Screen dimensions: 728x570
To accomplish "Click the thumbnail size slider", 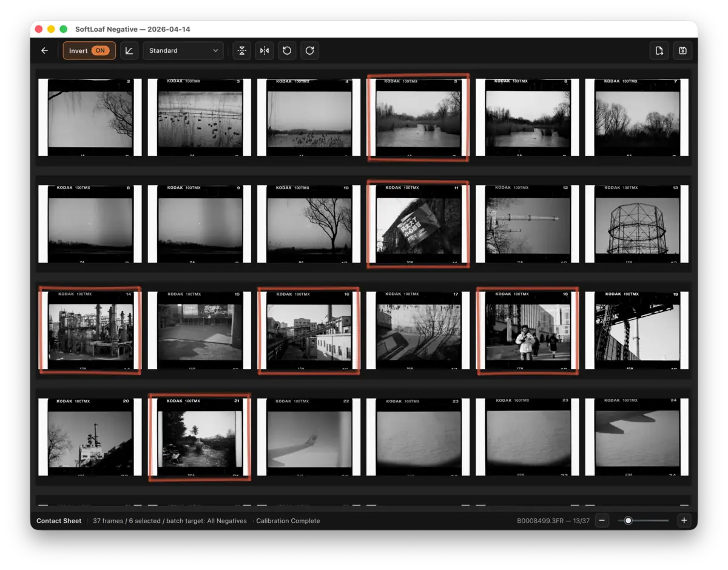I will click(643, 521).
